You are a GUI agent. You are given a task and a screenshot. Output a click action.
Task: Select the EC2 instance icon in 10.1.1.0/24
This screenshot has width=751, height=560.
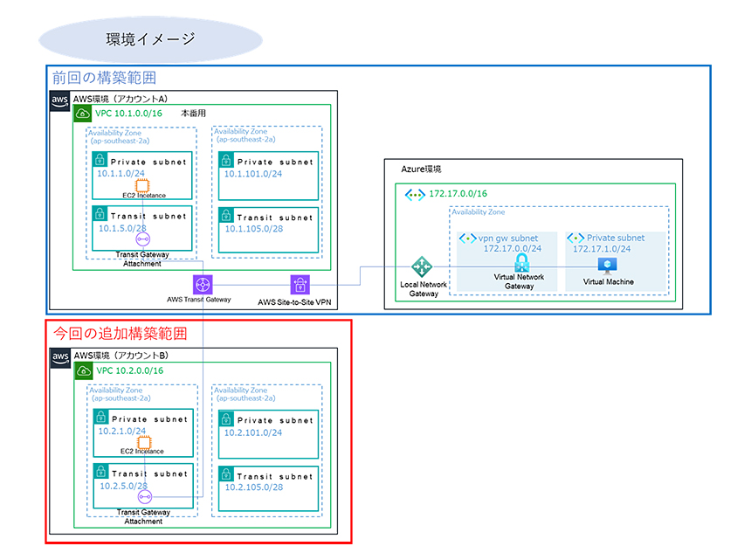pyautogui.click(x=142, y=185)
